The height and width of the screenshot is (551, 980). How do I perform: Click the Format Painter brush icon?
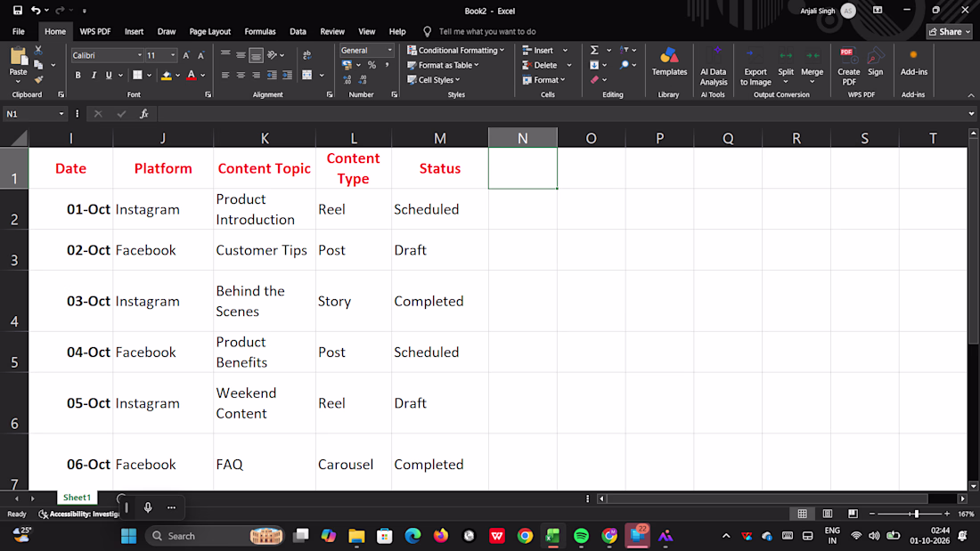pos(38,80)
